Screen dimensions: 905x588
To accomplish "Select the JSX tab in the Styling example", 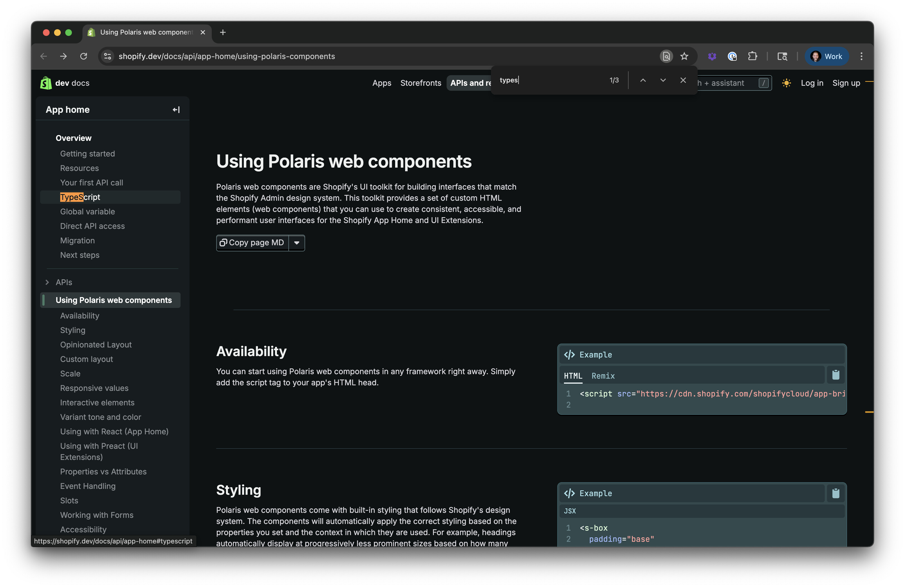I will 570,511.
